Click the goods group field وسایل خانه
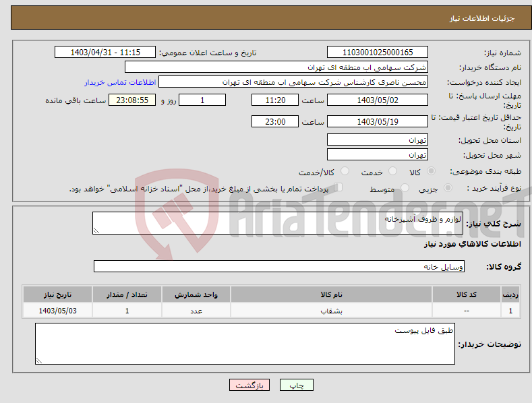Screen dimensions: 532x403 (x=279, y=266)
